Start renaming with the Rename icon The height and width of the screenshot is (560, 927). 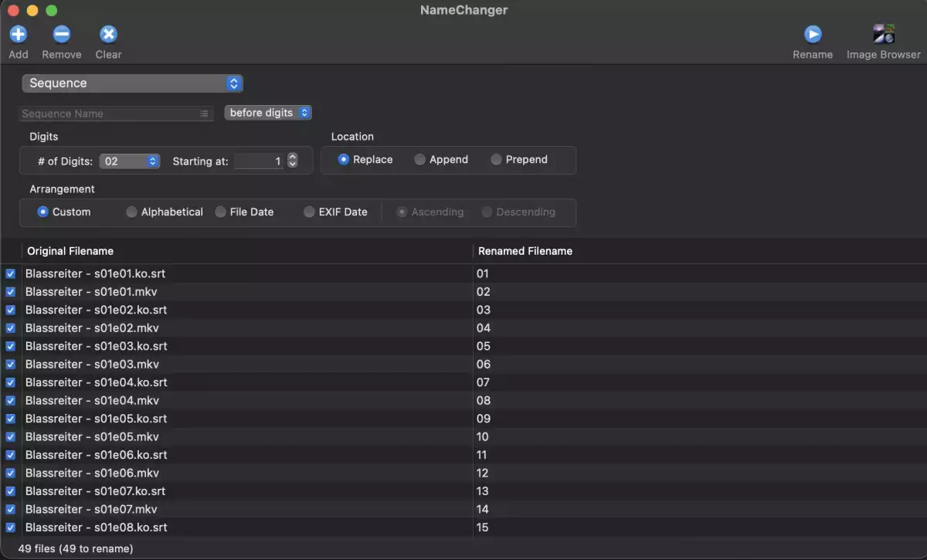813,34
